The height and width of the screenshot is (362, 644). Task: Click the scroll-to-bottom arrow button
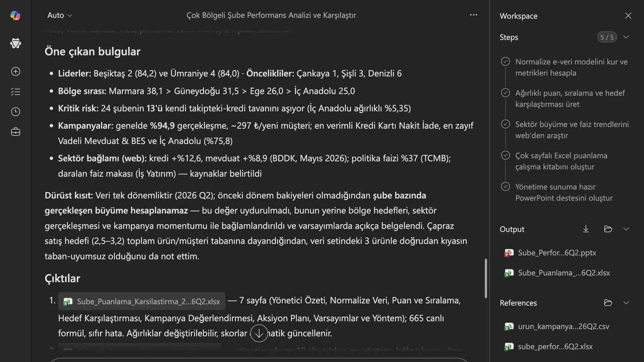coord(259,333)
